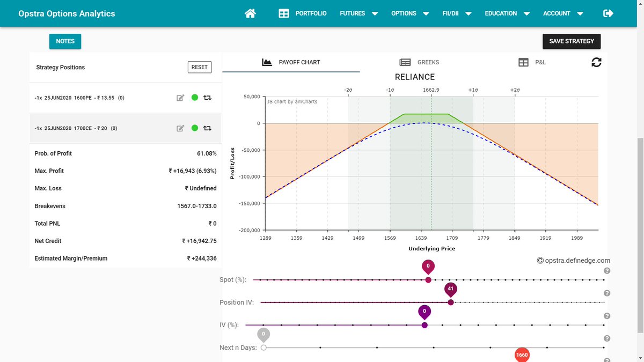Click the Spot (%) slider handle
Image resolution: width=644 pixels, height=362 pixels.
point(428,279)
